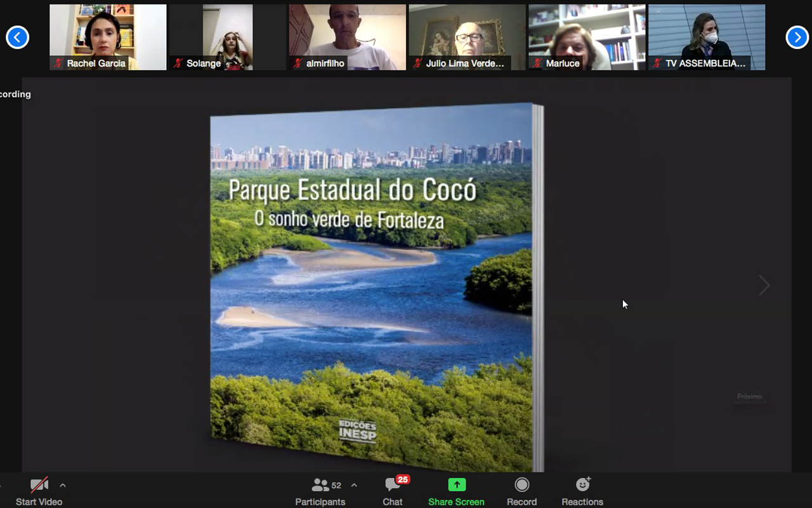Click the Start Video camera icon
The height and width of the screenshot is (508, 812).
[39, 486]
